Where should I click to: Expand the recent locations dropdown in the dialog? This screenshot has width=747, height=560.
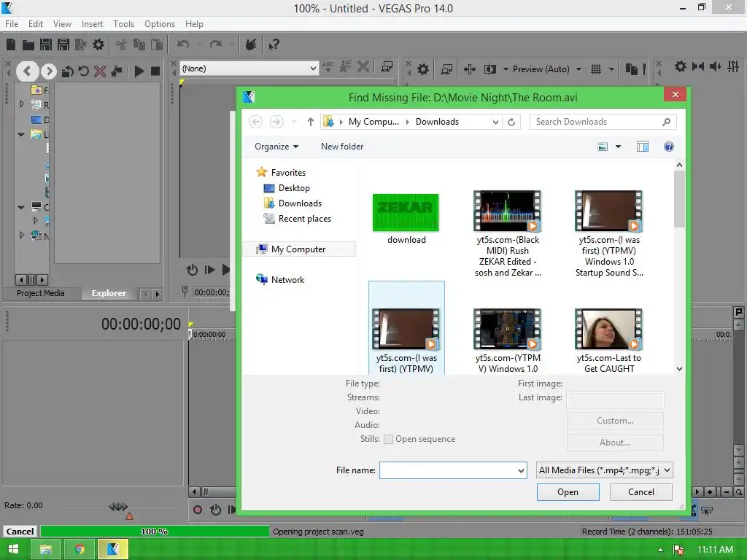pos(295,122)
